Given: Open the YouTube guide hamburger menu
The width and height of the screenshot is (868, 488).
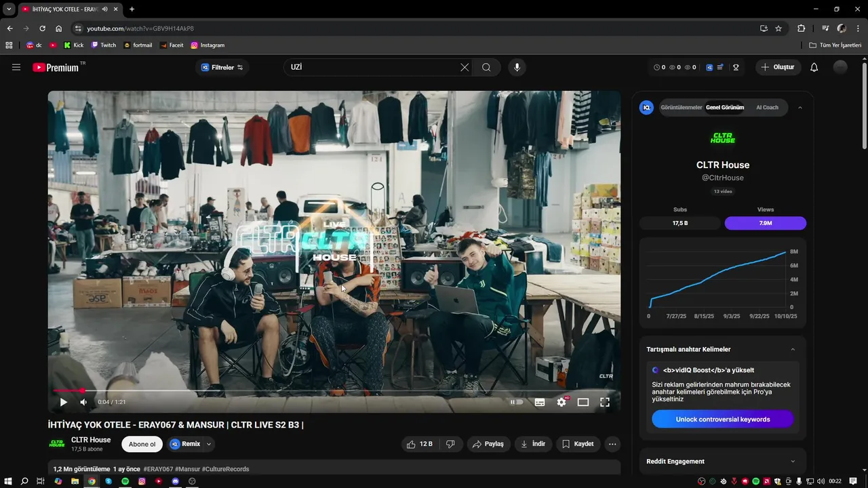Looking at the screenshot, I should 16,67.
